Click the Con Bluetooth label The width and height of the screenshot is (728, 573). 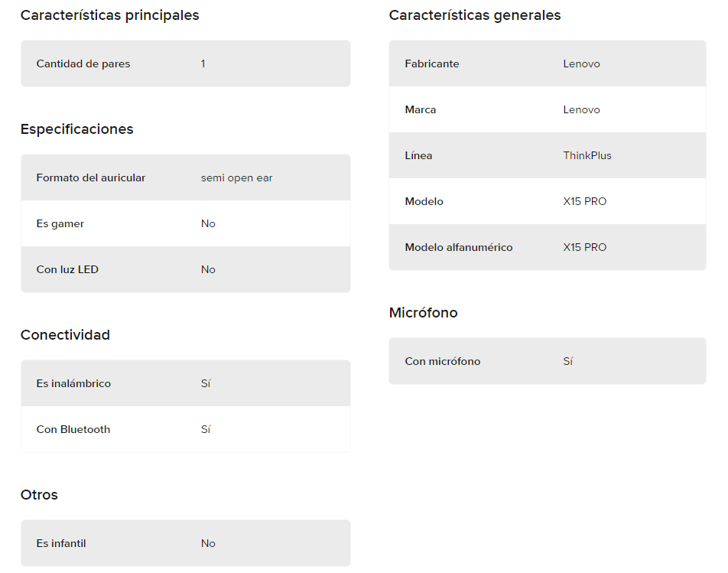tap(73, 429)
